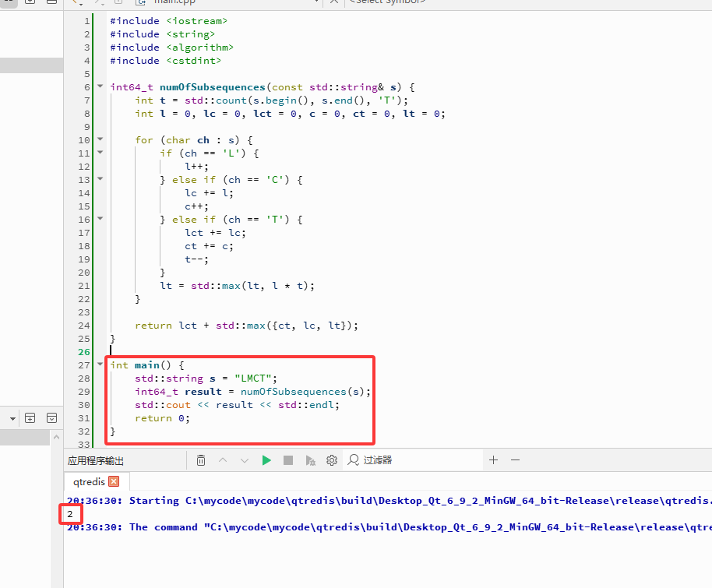Focus the 过滤器 filter field
Viewport: 712px width, 588px height.
point(412,460)
